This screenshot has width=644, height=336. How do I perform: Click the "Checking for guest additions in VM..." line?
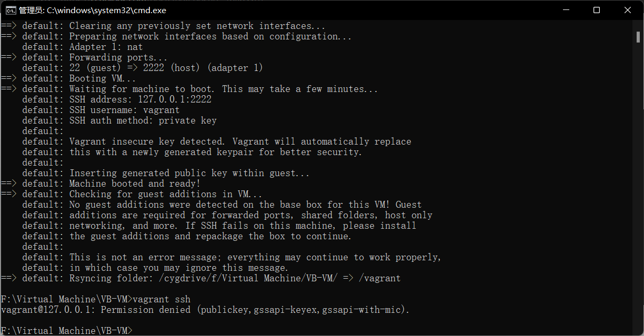point(166,194)
